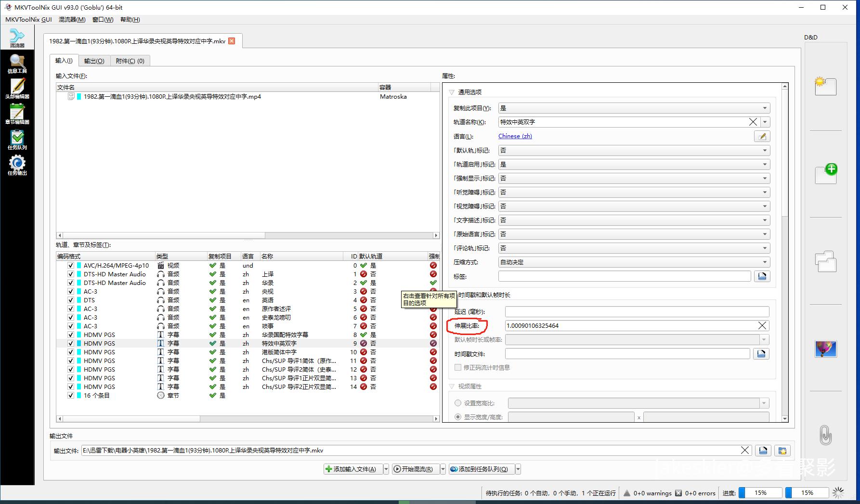Toggle the 16 个条目 chapters checkbox
Viewport: 860px width, 504px height.
[x=71, y=396]
